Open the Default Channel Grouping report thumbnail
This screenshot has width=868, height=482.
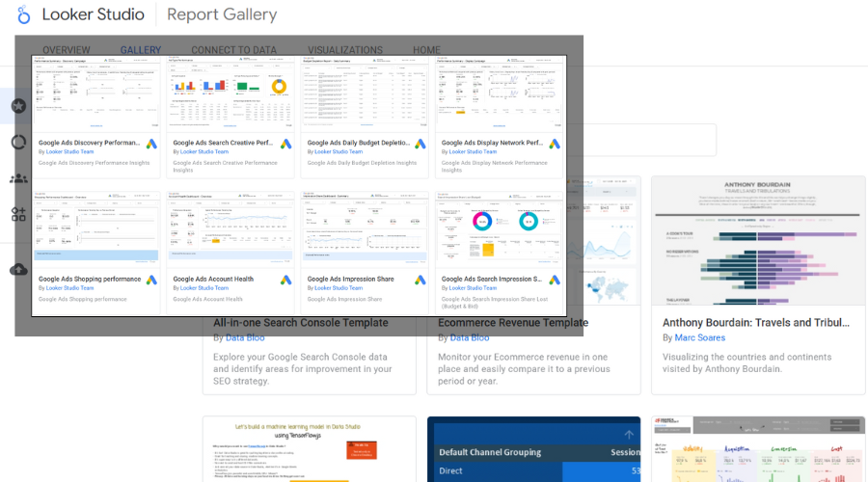pyautogui.click(x=533, y=450)
